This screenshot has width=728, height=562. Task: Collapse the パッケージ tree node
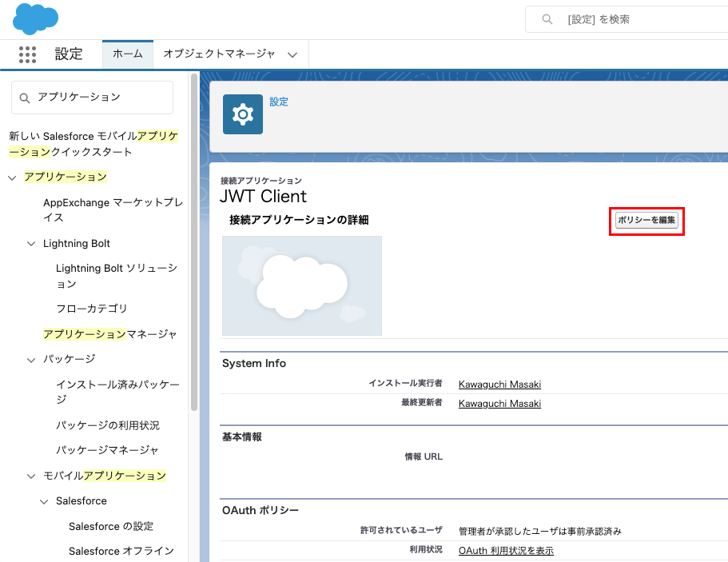pos(31,359)
